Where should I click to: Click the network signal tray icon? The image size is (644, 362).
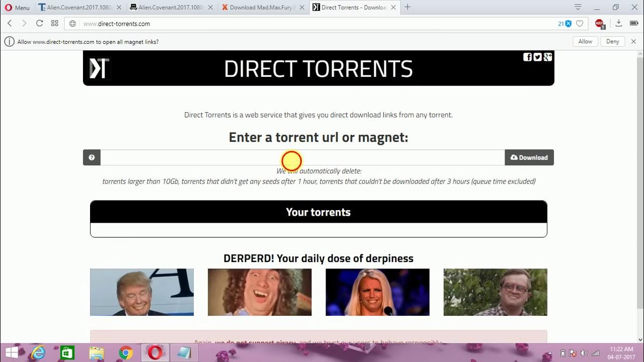[x=596, y=353]
